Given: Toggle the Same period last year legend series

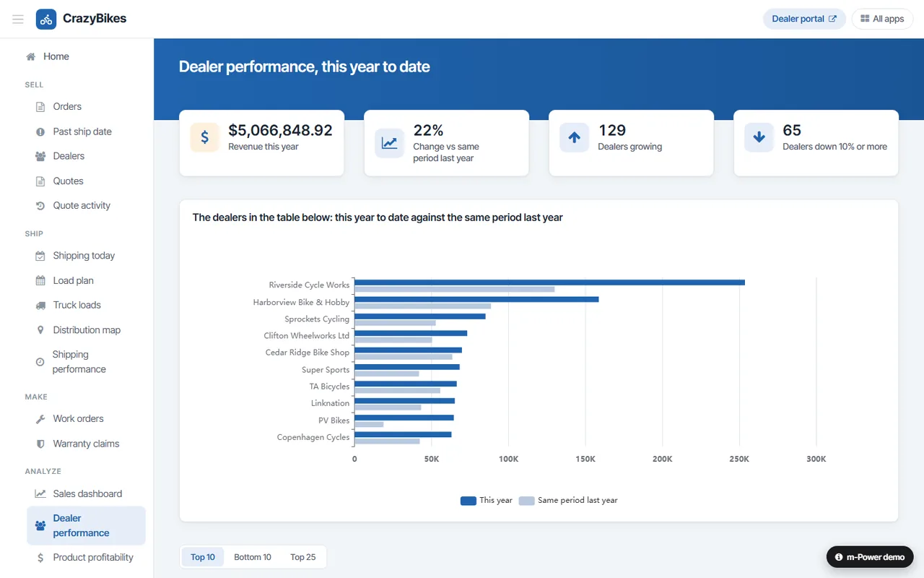Looking at the screenshot, I should point(569,500).
